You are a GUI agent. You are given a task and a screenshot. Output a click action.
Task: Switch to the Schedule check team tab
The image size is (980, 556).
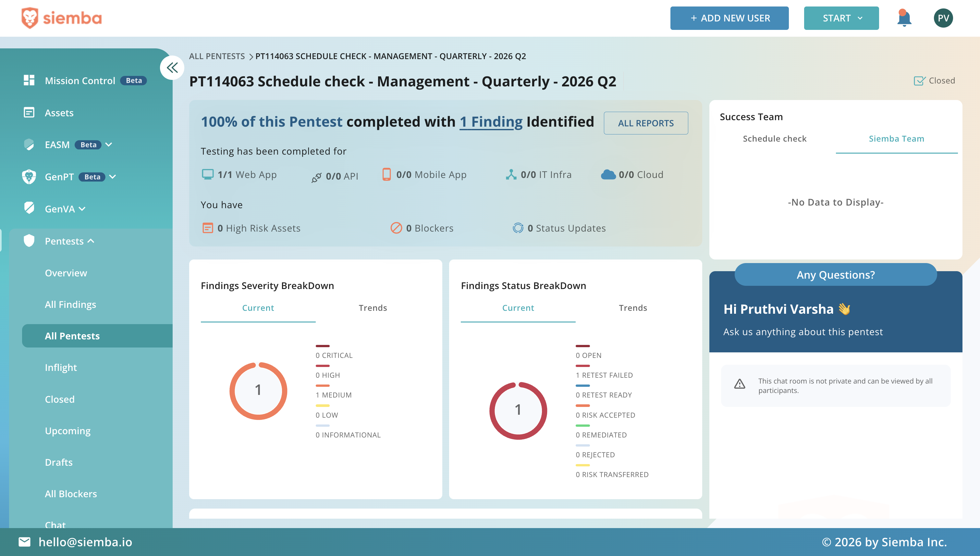tap(774, 139)
